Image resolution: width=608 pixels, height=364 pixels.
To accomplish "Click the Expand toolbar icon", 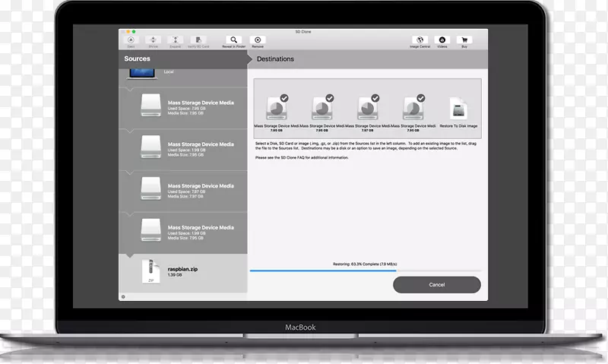I will [175, 40].
